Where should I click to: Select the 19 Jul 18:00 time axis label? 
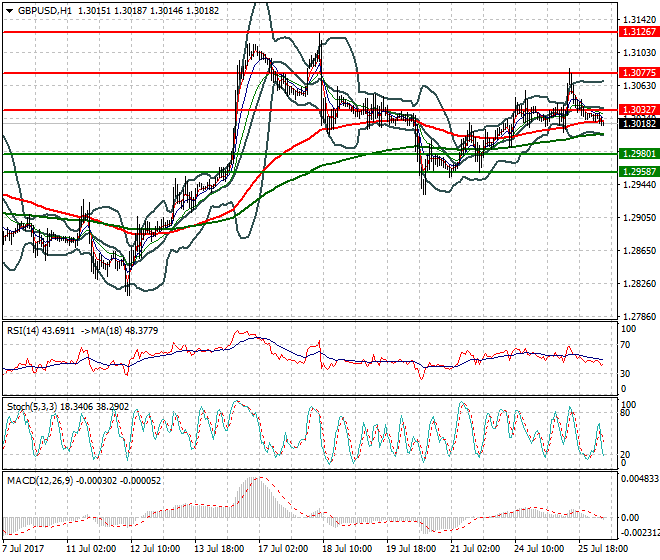pyautogui.click(x=411, y=549)
